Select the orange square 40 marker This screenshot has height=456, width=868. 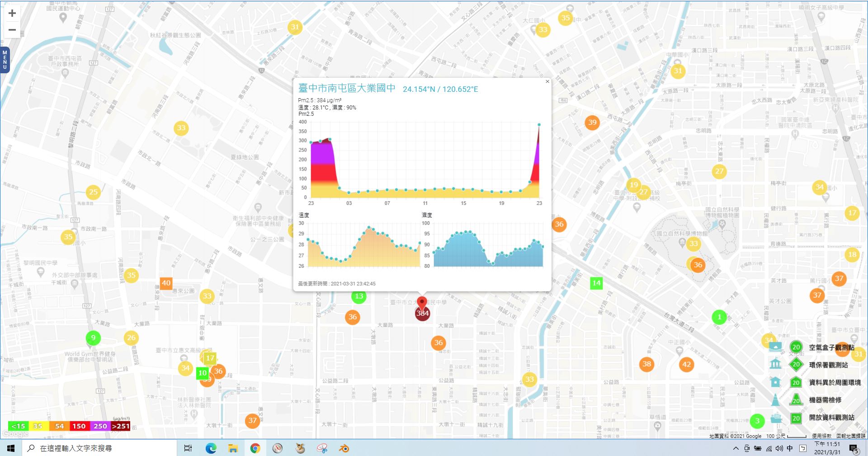pyautogui.click(x=166, y=283)
